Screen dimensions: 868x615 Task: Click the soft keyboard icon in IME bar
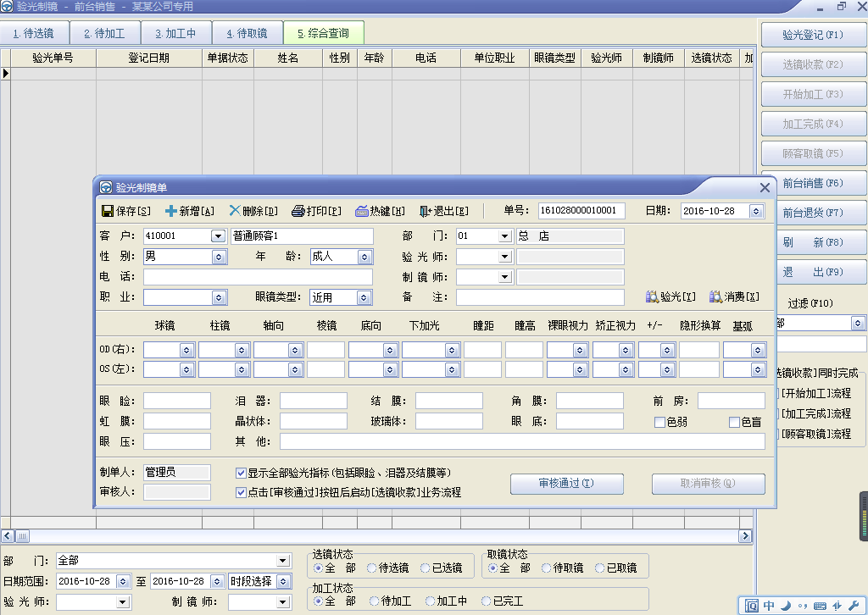coord(821,607)
